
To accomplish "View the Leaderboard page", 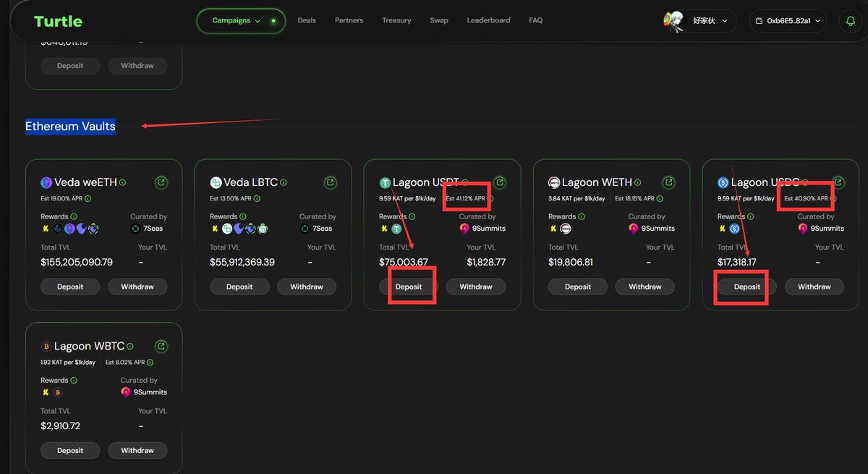I will click(x=488, y=20).
